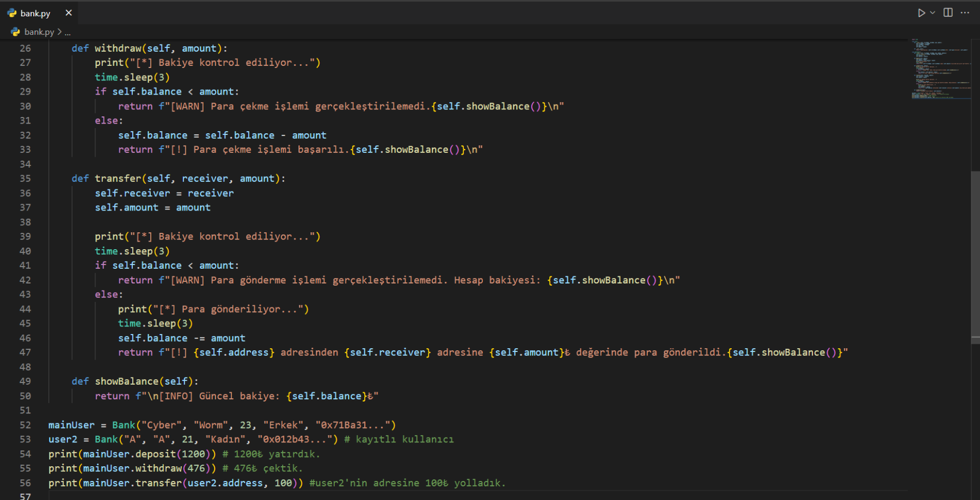Select line 35 via its line number
980x500 pixels.
point(25,178)
